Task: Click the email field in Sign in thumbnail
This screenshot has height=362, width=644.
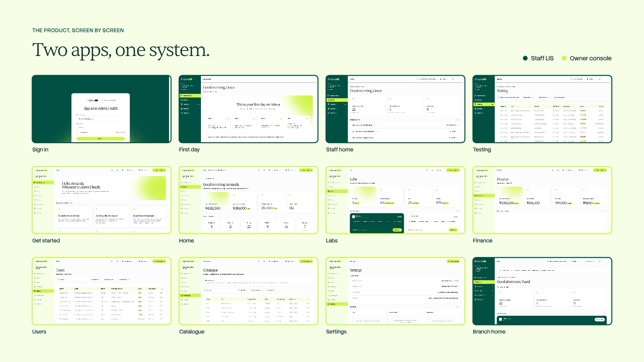Action: click(x=100, y=119)
